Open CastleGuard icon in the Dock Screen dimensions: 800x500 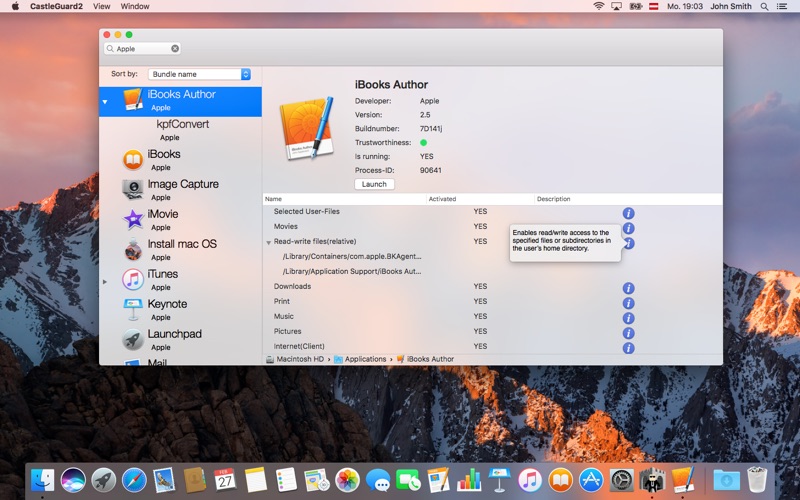(652, 480)
